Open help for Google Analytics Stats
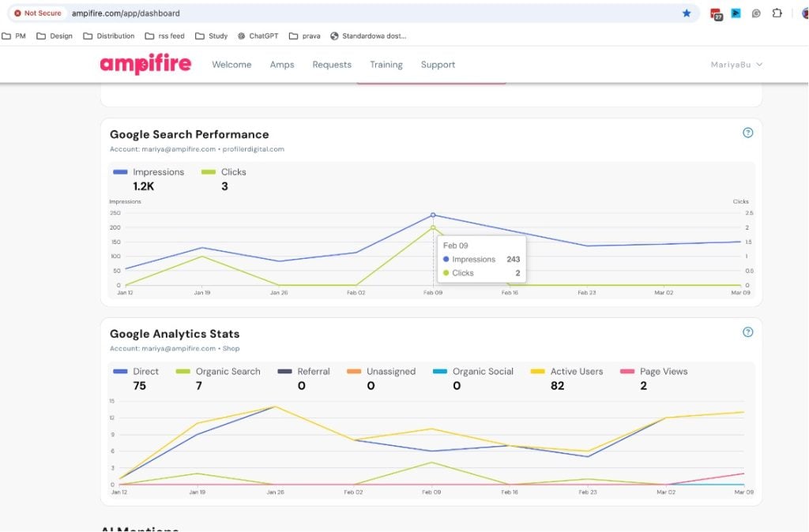This screenshot has height=532, width=809. [x=747, y=332]
